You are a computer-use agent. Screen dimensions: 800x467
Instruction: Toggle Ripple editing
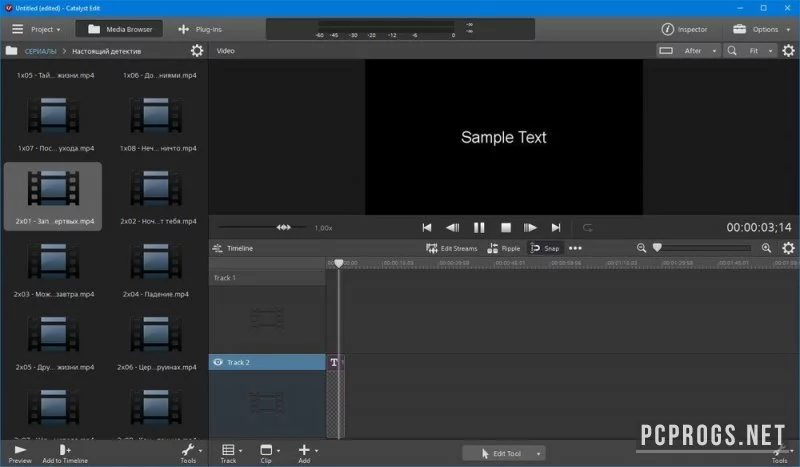504,249
